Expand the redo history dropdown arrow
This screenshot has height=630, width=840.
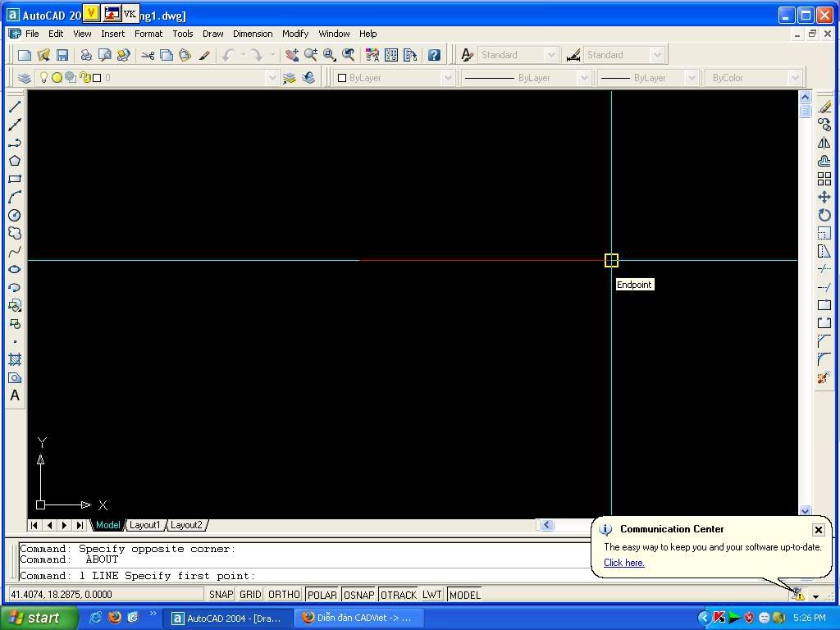pyautogui.click(x=272, y=55)
